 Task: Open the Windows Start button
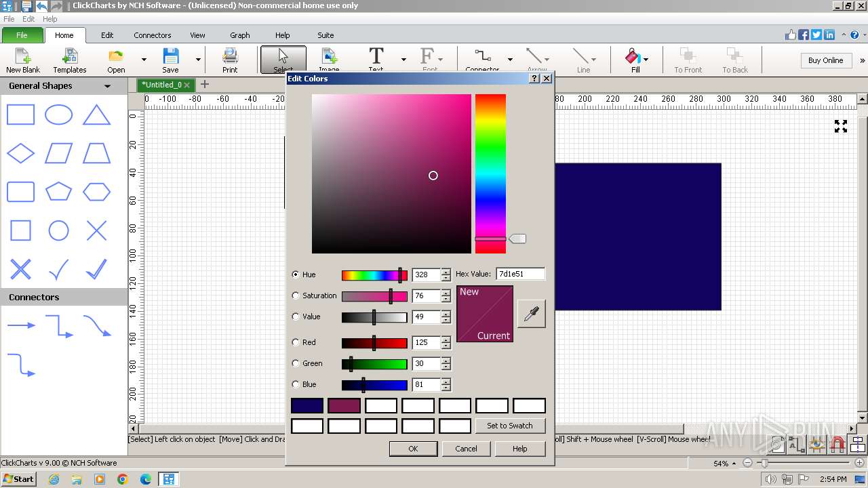[18, 479]
